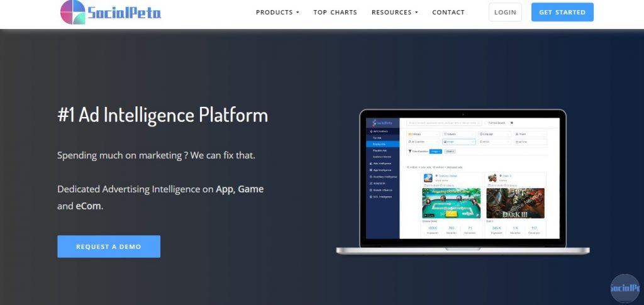Click 'Spending much on marketing ?' text
Screen dimensions: 644x305
(123, 155)
